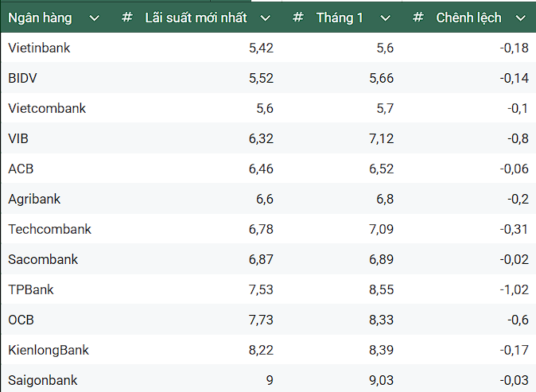Click the number-type icon beside Lãi suất mới nhất
Viewport: 536px width, 392px height.
point(127,17)
